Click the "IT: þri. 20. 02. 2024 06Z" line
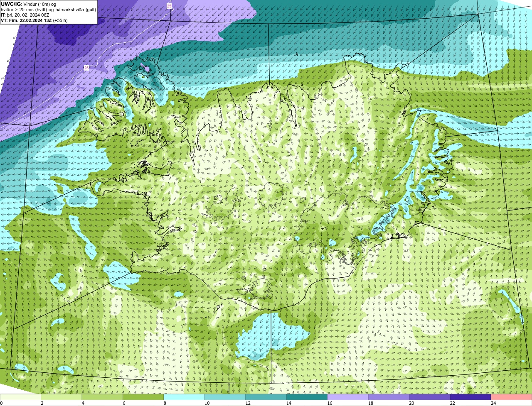532x406 pixels. pyautogui.click(x=25, y=15)
